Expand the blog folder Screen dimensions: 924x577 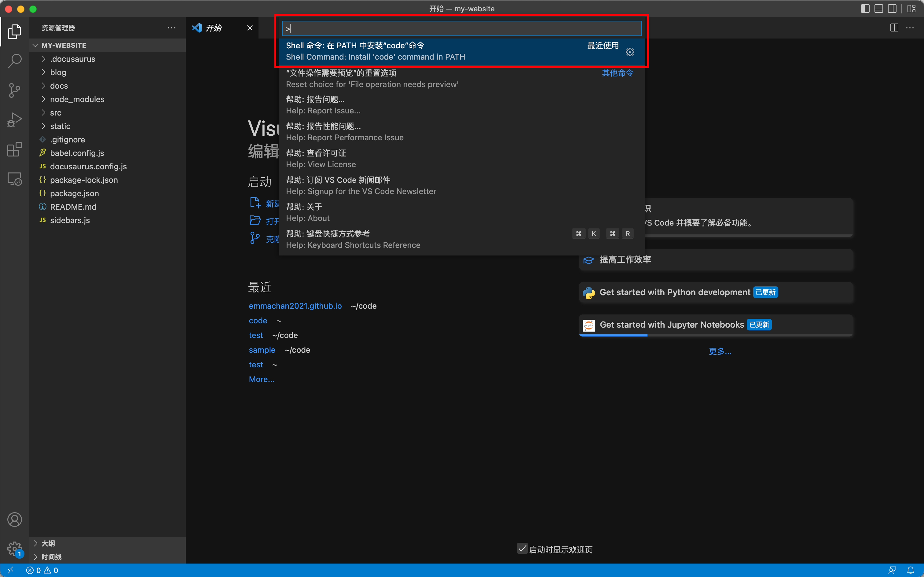[108, 72]
